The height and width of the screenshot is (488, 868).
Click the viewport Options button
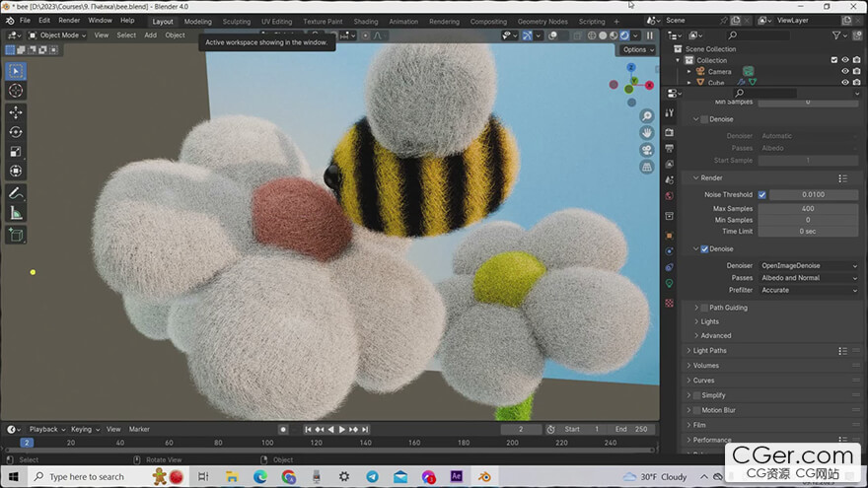637,49
